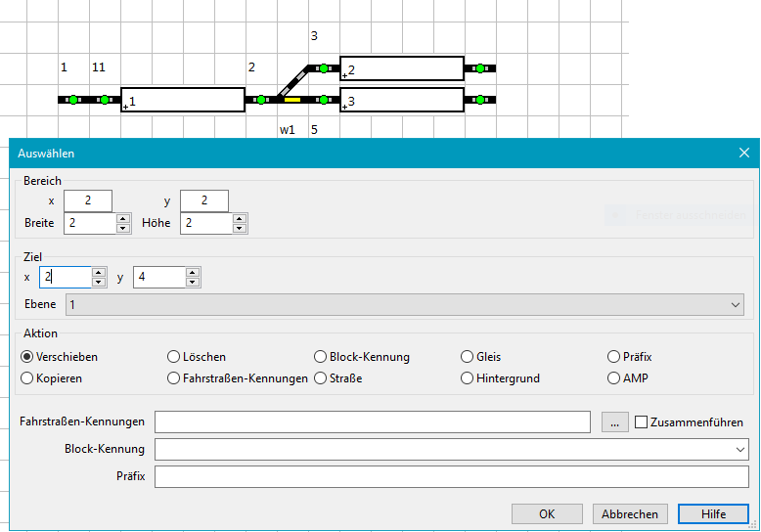Select the Löschen action radio button
Image resolution: width=761 pixels, height=532 pixels.
pyautogui.click(x=174, y=357)
